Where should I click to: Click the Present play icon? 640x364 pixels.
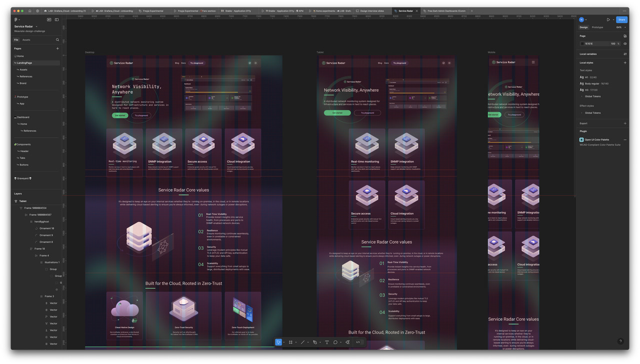[x=608, y=19]
